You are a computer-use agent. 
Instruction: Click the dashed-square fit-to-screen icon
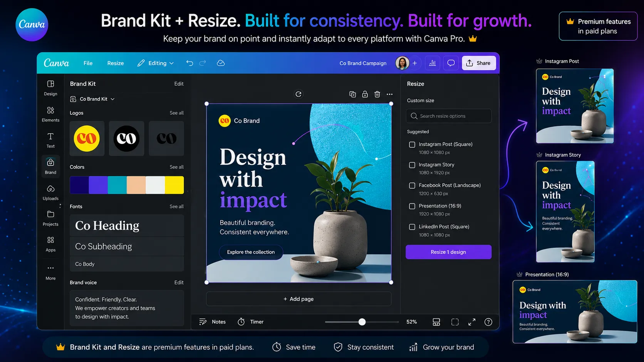click(455, 322)
